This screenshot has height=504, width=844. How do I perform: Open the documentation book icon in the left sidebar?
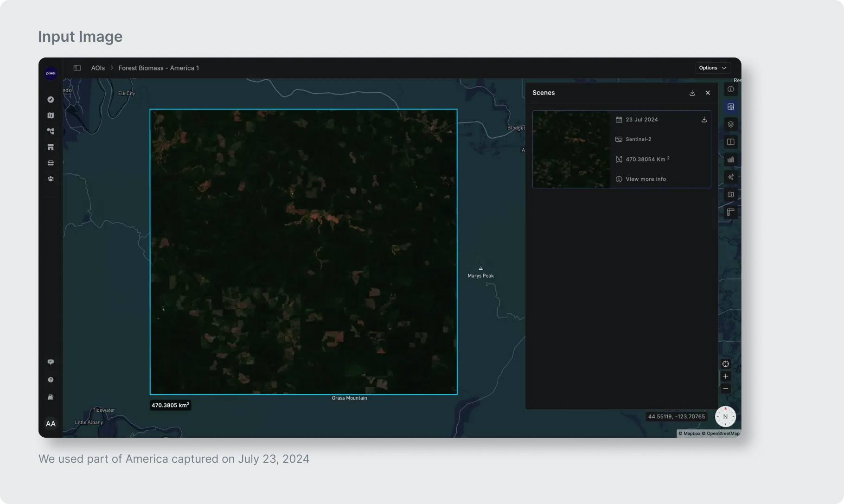click(51, 397)
